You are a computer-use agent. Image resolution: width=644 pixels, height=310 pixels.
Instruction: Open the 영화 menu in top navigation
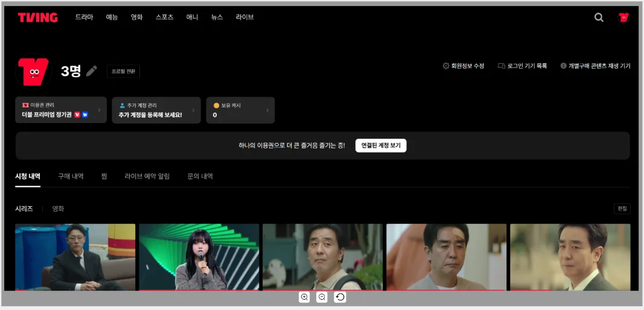[137, 17]
